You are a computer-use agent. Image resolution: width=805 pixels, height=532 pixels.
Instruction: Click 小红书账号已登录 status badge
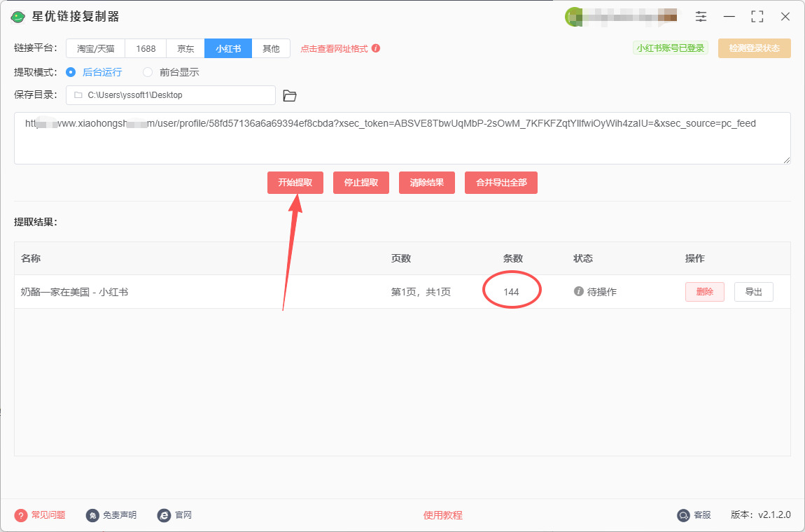click(671, 48)
